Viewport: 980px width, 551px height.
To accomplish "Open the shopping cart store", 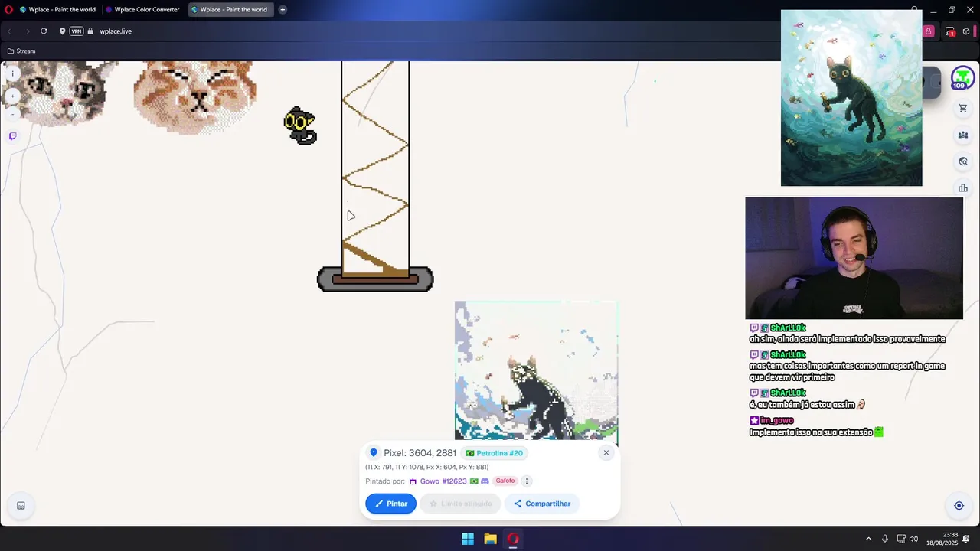I will click(963, 109).
